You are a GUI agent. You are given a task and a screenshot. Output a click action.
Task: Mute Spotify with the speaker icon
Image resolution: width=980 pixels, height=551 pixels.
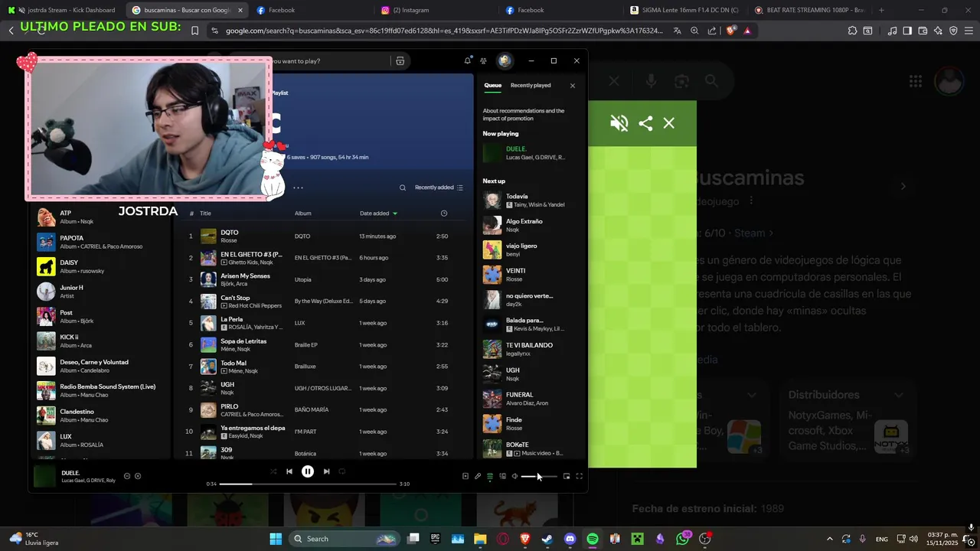[x=514, y=476]
